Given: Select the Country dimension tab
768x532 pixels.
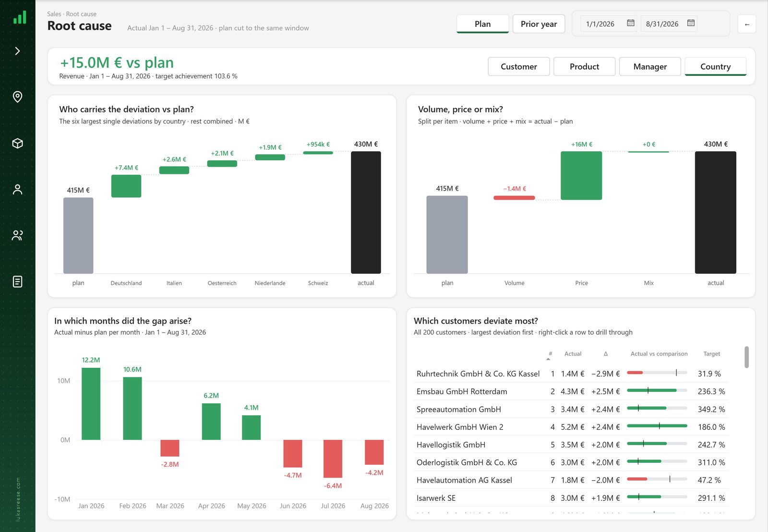Looking at the screenshot, I should click(715, 67).
